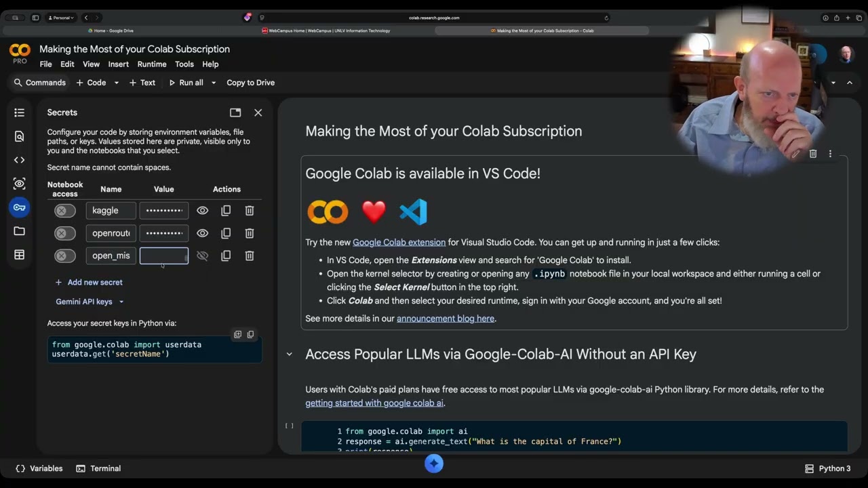
Task: Open the Files folder icon in sidebar
Action: pyautogui.click(x=19, y=231)
